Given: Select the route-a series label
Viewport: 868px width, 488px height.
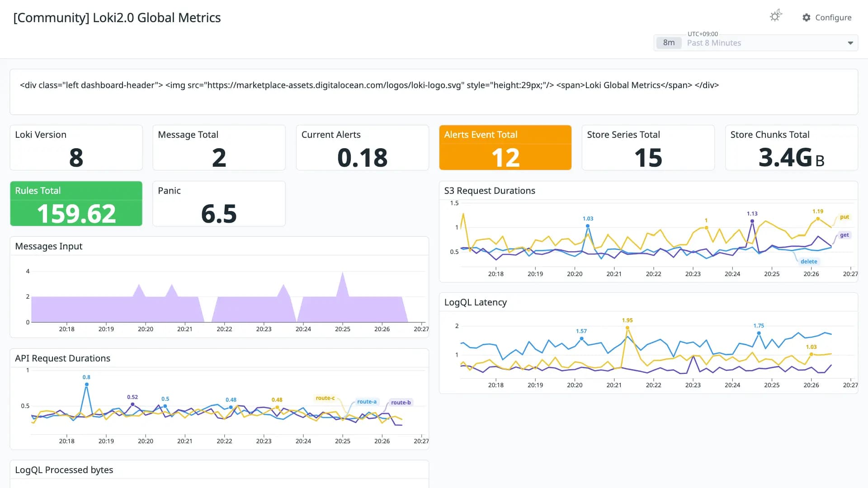Looking at the screenshot, I should point(367,402).
